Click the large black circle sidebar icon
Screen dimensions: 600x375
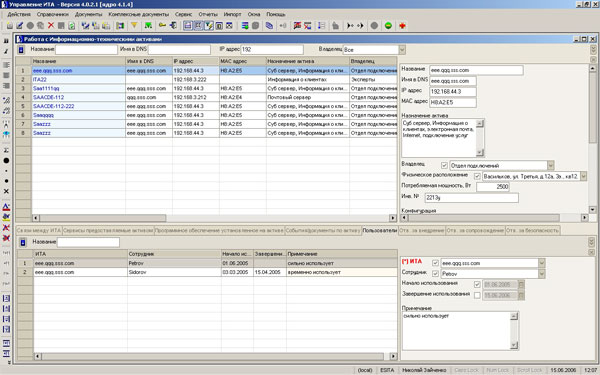[x=6, y=161]
